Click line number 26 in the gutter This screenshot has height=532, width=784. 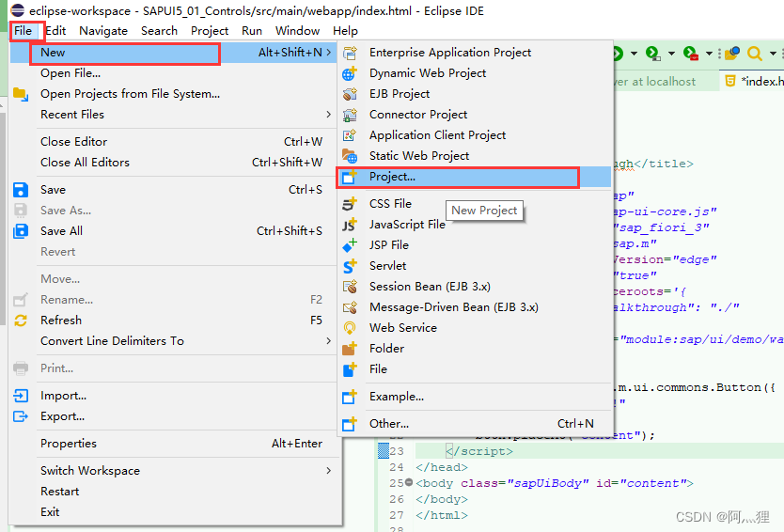[397, 499]
